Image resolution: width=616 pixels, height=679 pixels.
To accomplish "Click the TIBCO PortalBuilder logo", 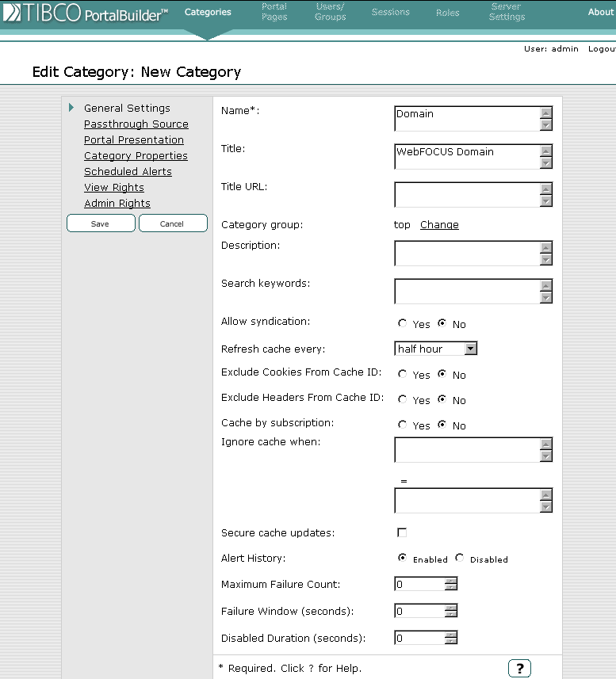I will click(85, 13).
